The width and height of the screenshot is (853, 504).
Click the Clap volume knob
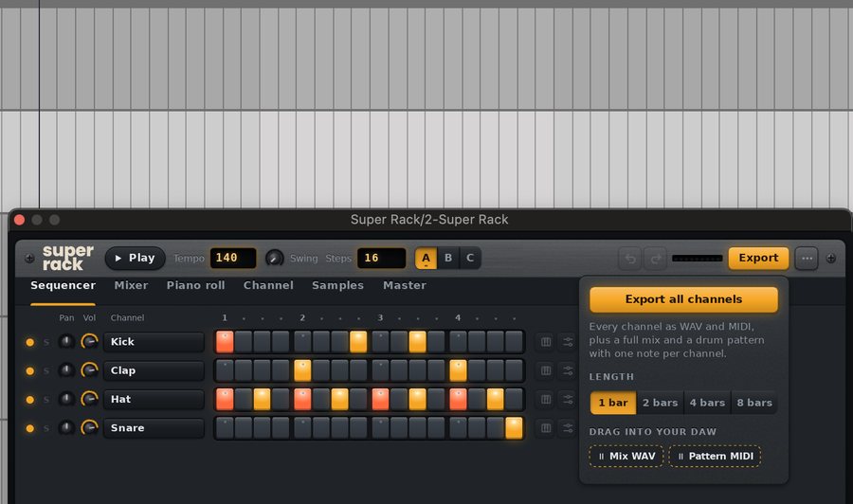pos(89,370)
